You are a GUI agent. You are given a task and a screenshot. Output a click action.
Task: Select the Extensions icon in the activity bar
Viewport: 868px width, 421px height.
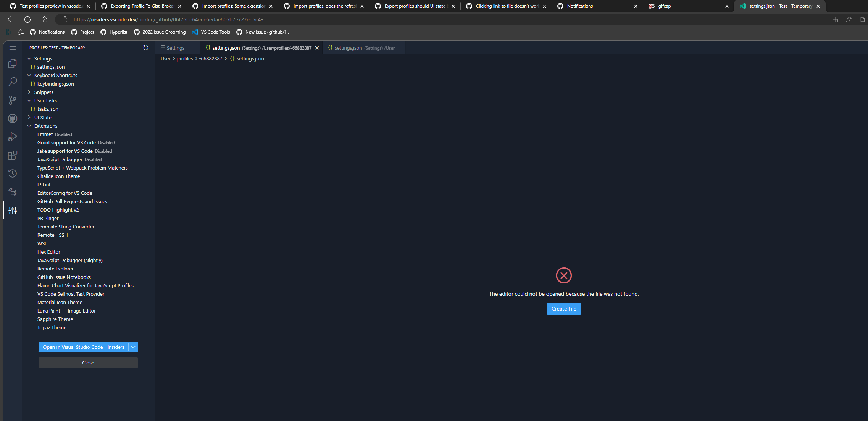[13, 155]
